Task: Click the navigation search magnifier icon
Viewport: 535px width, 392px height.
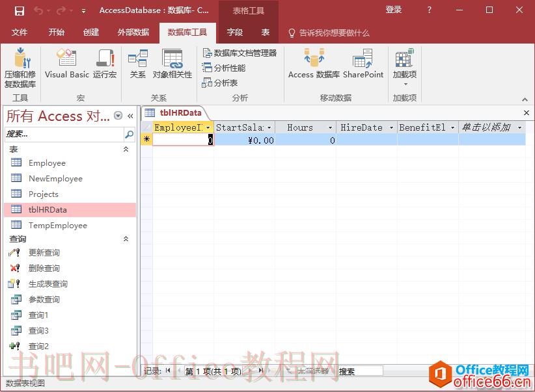Action: click(x=129, y=135)
